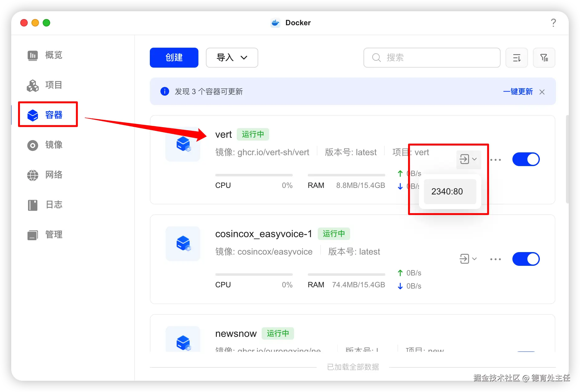The image size is (580, 392).
Task: Click the sort order icon
Action: (x=516, y=58)
